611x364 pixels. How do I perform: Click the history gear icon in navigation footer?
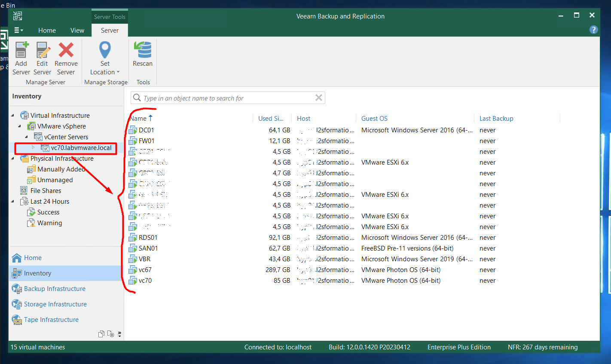pos(111,334)
